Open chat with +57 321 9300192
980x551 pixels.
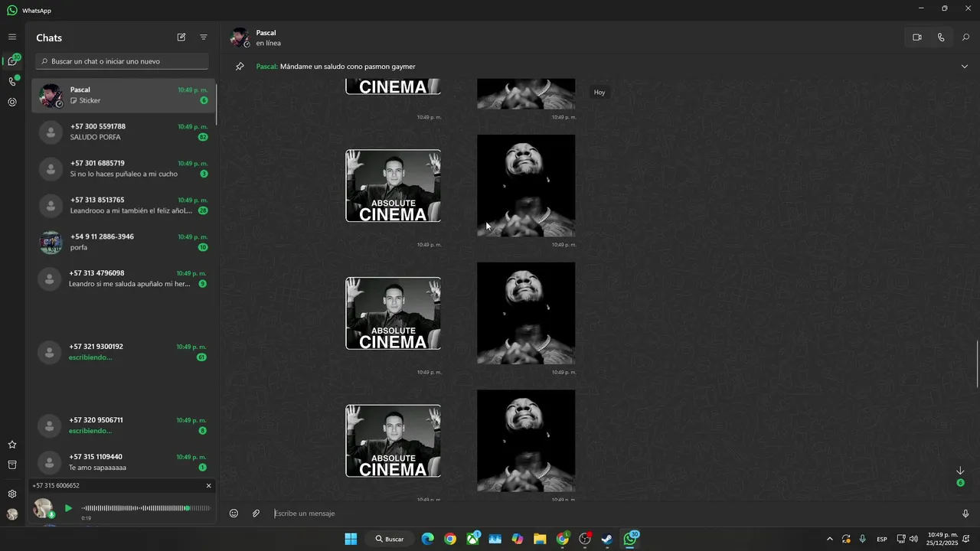click(x=123, y=352)
